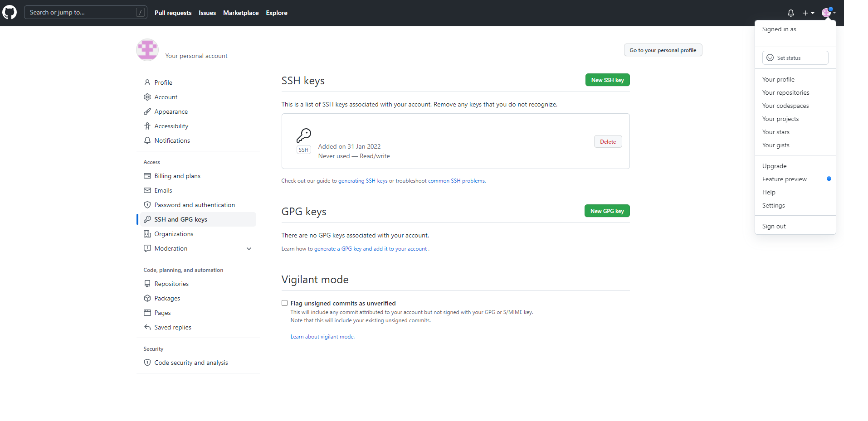The image size is (868, 421).
Task: Click the Profile person icon
Action: click(x=147, y=82)
